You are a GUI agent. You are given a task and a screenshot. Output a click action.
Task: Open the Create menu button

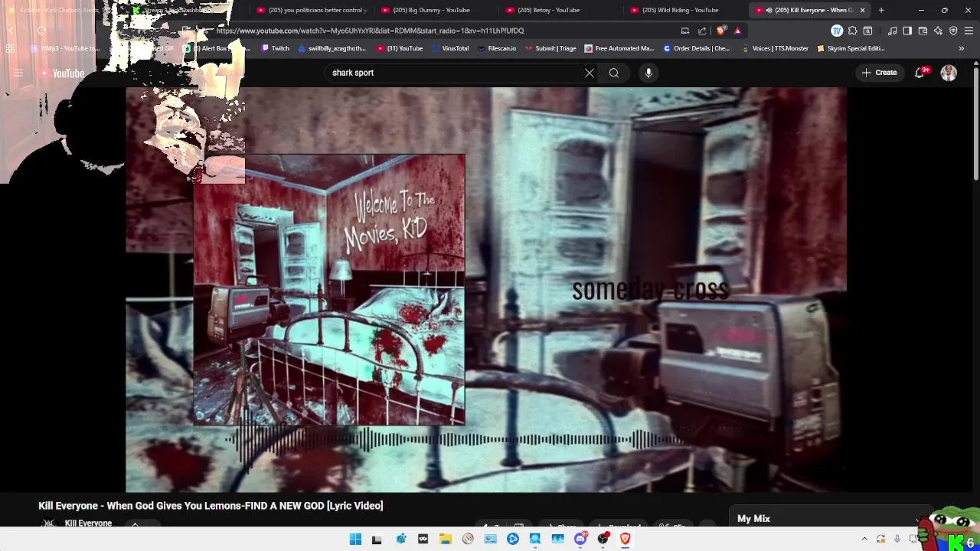click(x=879, y=73)
